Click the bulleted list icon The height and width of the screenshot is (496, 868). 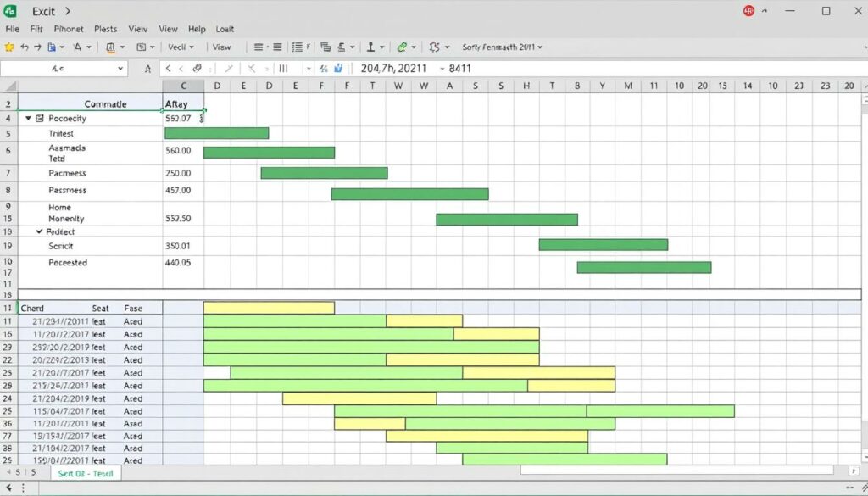click(x=298, y=47)
